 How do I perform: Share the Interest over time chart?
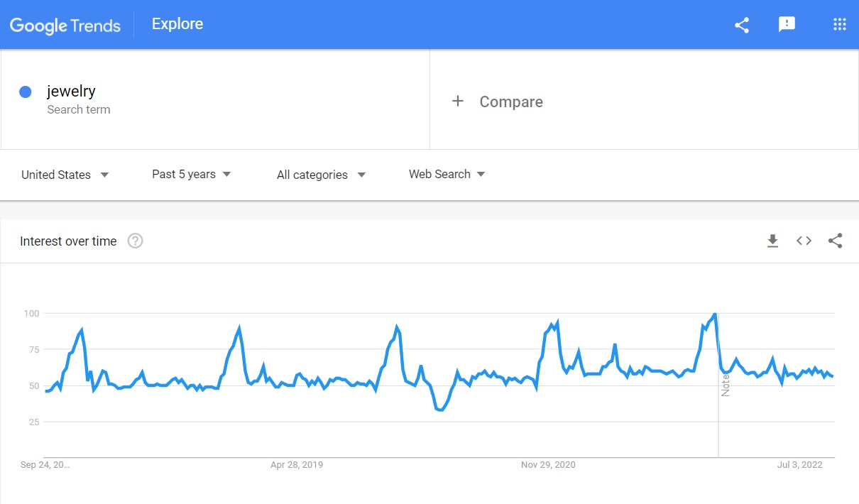tap(836, 241)
